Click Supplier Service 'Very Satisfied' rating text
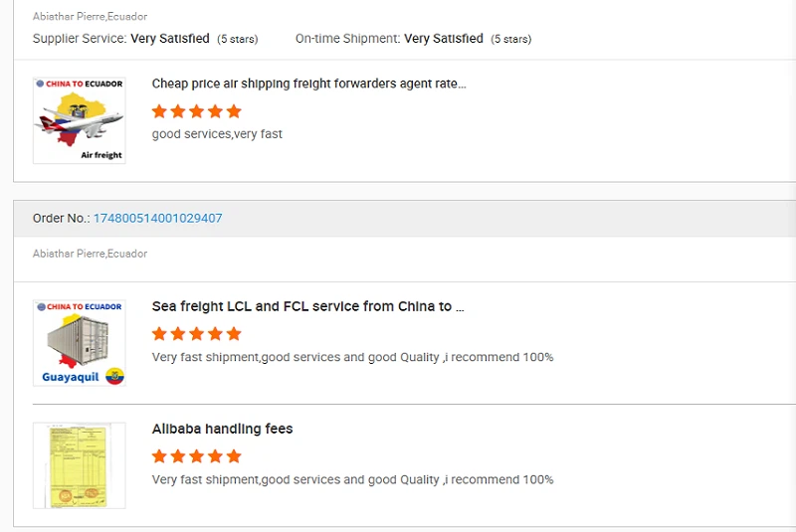The width and height of the screenshot is (796, 532). pyautogui.click(x=170, y=39)
